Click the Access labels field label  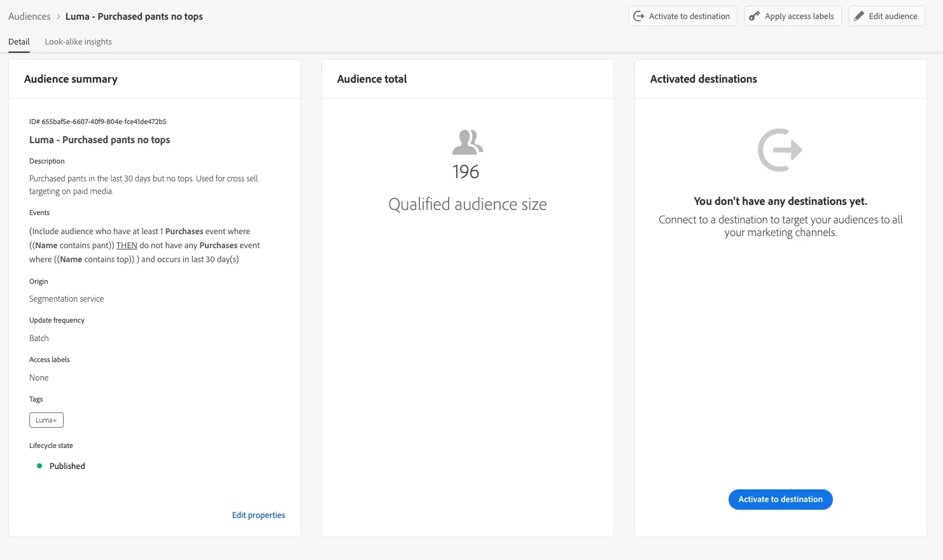click(50, 360)
